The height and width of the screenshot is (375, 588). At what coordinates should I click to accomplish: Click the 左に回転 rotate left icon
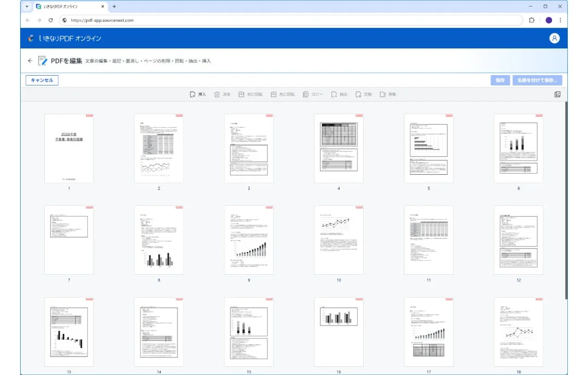[x=274, y=95]
